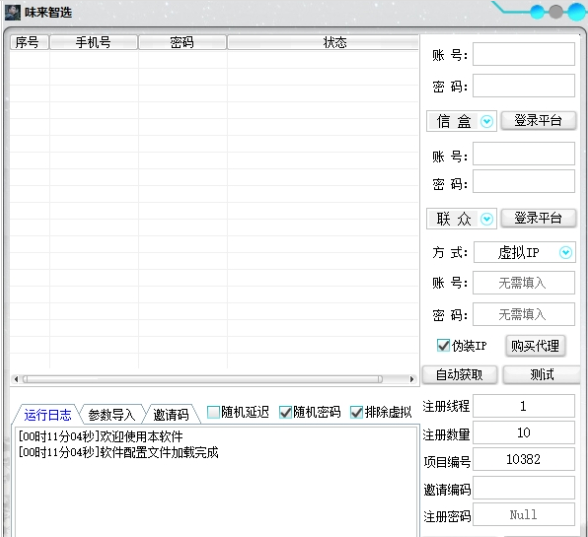Viewport: 588px width, 537px height.
Task: Click the horizontal scrollbar right arrow
Action: (x=412, y=379)
